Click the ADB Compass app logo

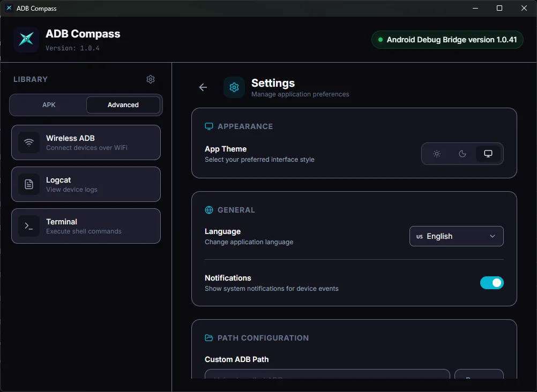pos(26,39)
